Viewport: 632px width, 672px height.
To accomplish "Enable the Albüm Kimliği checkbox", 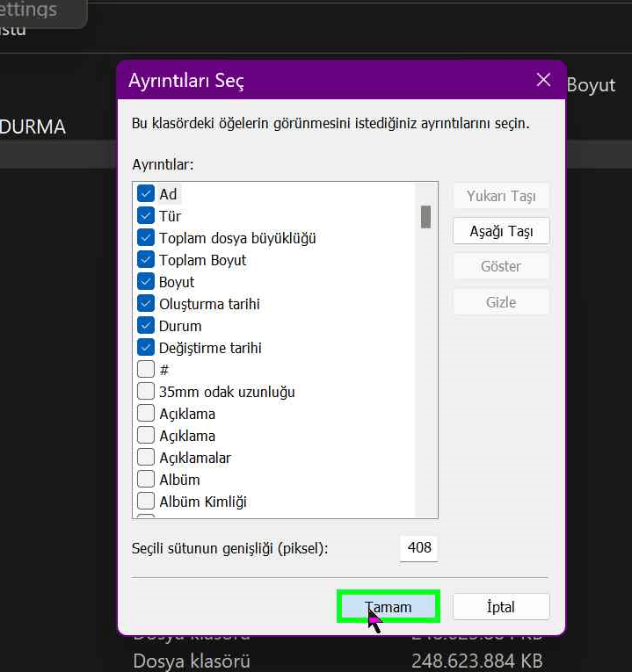I will click(146, 501).
